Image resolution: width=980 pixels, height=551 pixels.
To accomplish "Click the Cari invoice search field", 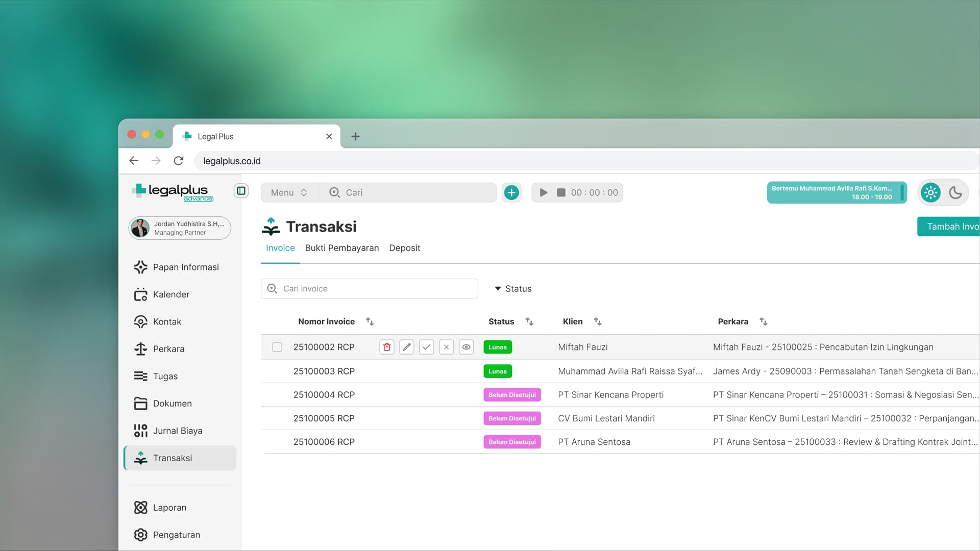I will 370,289.
